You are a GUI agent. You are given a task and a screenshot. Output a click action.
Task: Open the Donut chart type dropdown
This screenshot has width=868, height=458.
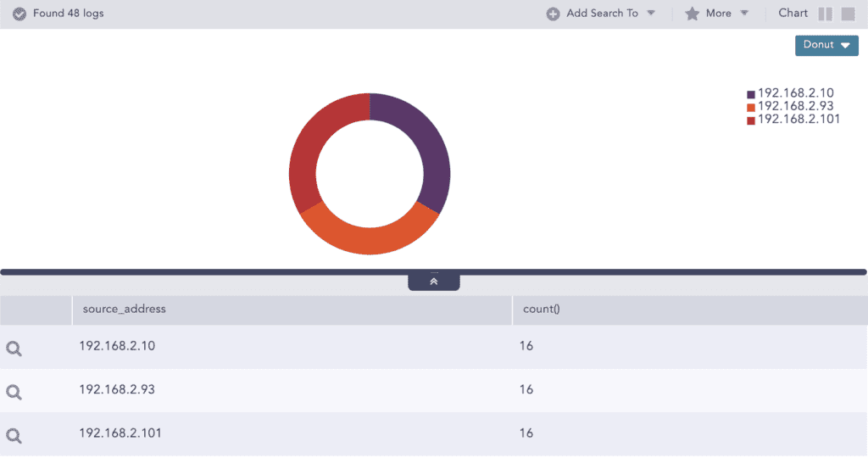826,45
